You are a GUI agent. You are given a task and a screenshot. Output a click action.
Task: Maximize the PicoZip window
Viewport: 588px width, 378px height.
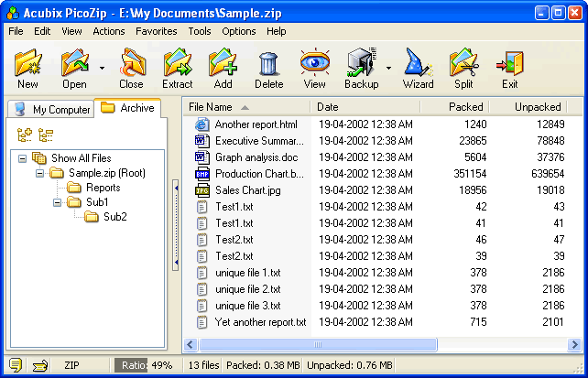(x=558, y=13)
